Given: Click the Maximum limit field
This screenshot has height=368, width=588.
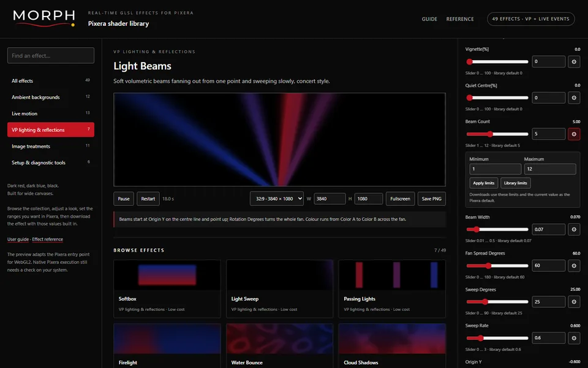Looking at the screenshot, I should [x=550, y=169].
